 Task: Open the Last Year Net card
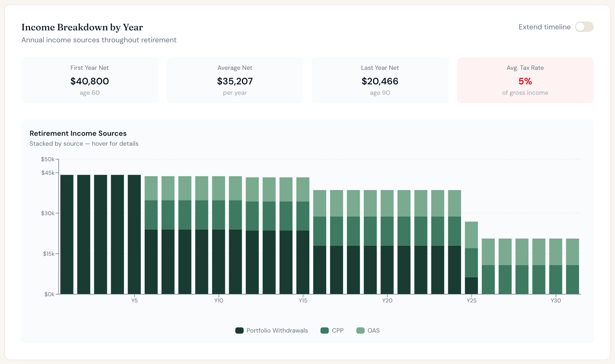(x=380, y=80)
